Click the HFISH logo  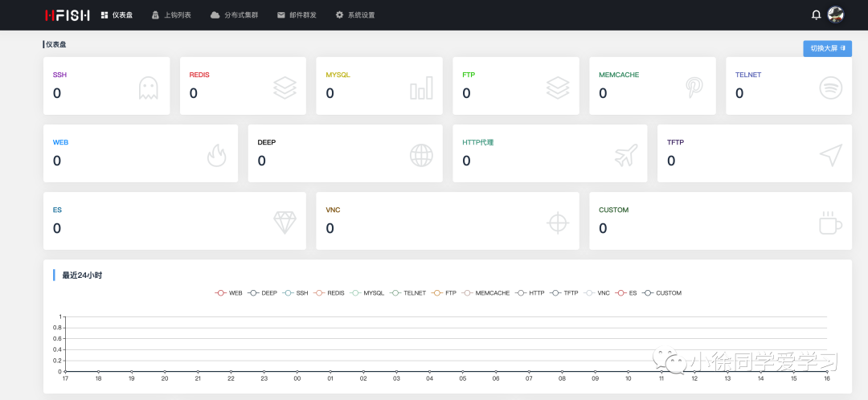point(67,15)
